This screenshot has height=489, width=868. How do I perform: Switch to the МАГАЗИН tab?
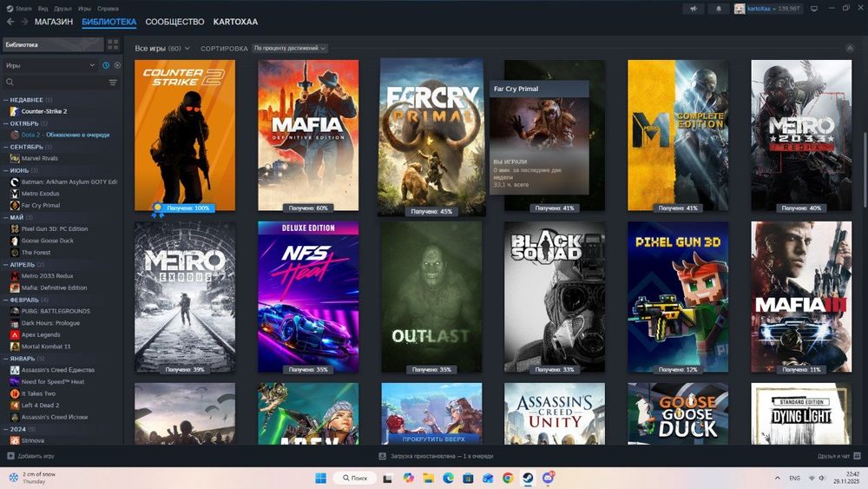tap(54, 22)
